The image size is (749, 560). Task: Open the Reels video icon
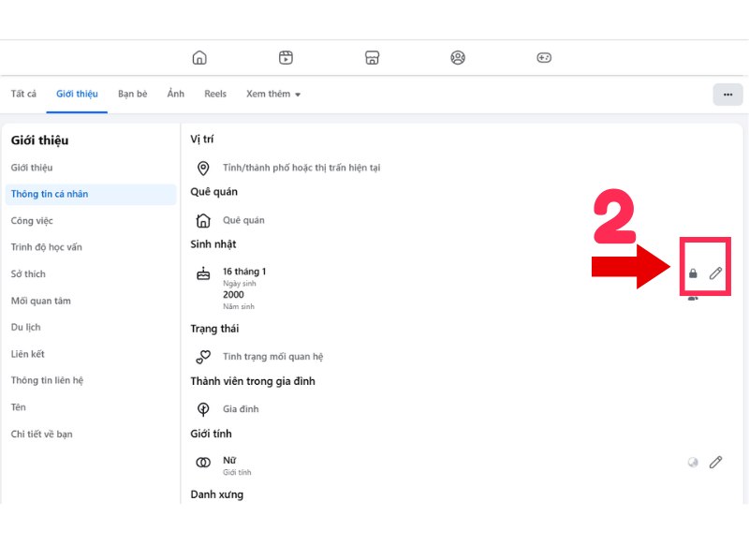point(286,58)
